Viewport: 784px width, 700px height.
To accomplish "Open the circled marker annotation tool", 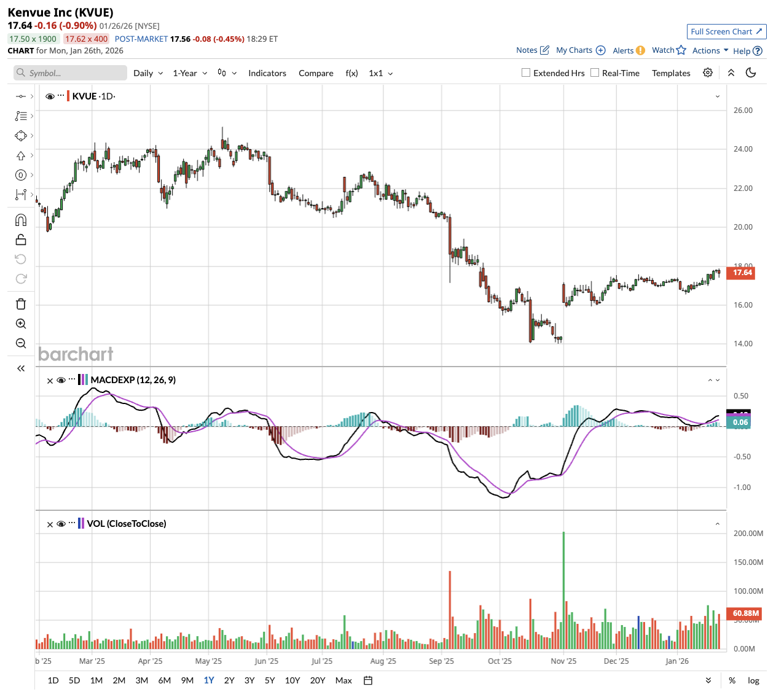I will click(x=21, y=175).
